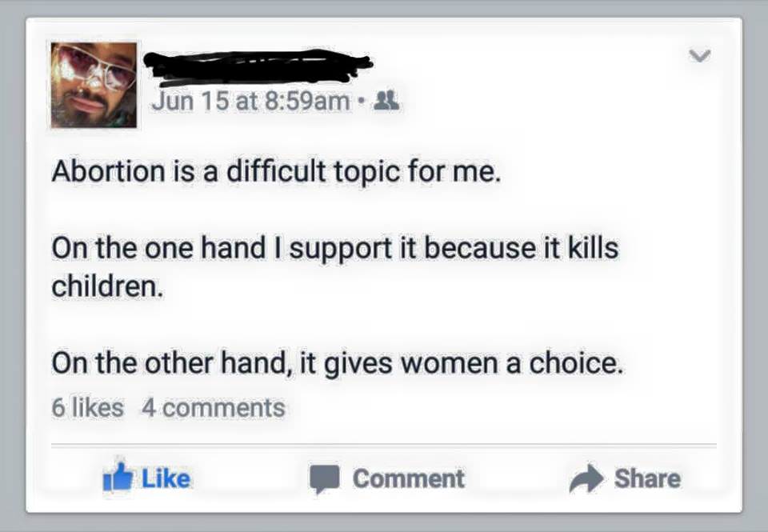This screenshot has height=532, width=768.
Task: Click the word "children." in the post
Action: (108, 286)
